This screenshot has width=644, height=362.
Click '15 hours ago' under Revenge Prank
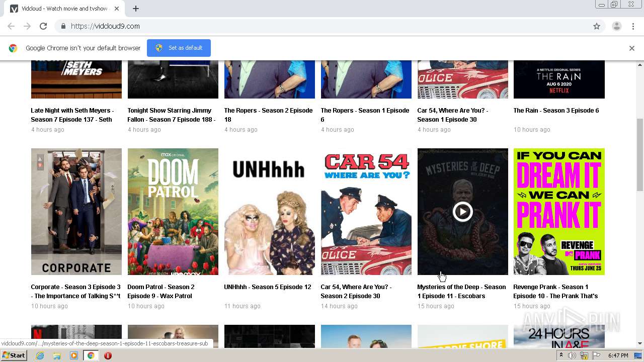(532, 306)
